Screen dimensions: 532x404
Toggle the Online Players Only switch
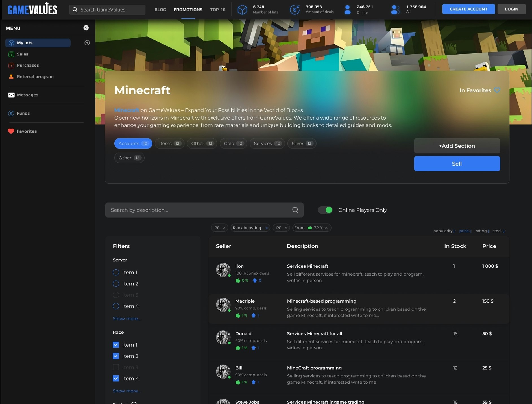325,210
